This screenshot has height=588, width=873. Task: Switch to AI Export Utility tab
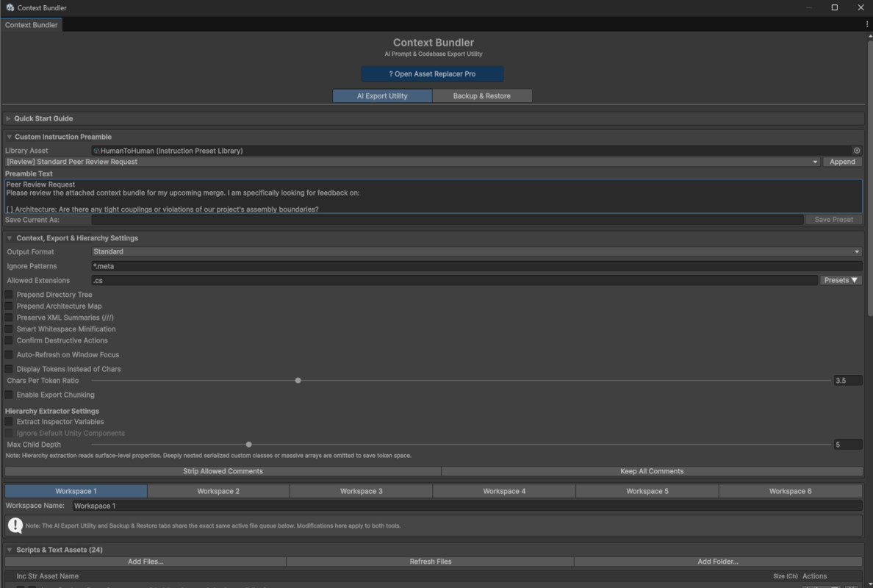(382, 96)
